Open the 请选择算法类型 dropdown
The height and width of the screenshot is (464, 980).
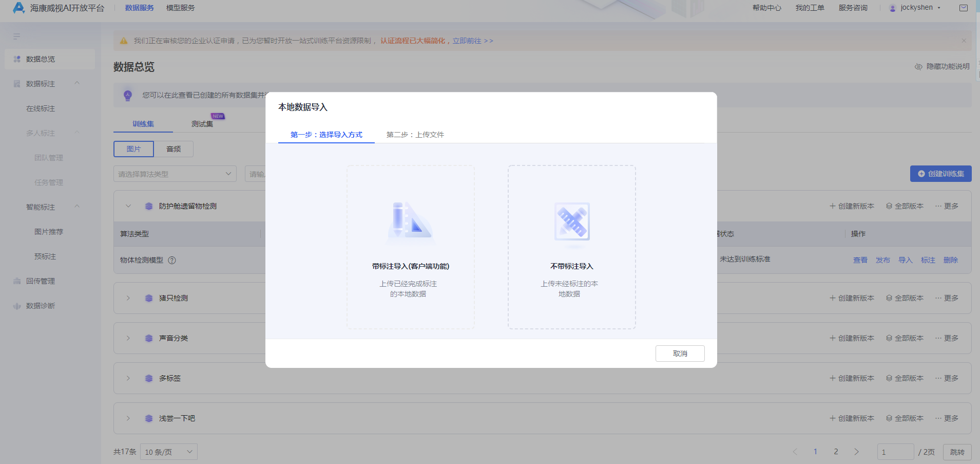pos(175,174)
